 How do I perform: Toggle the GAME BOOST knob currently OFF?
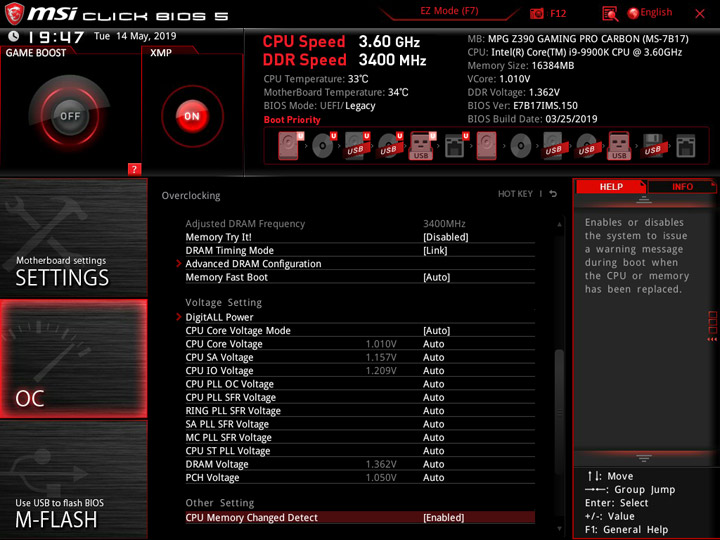[70, 116]
